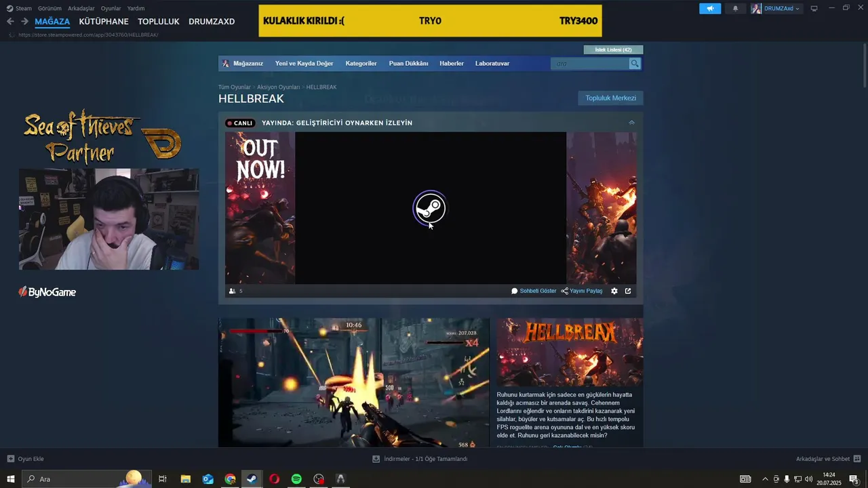Open the Arkadaşlar menu
This screenshot has height=488, width=868.
[x=81, y=8]
